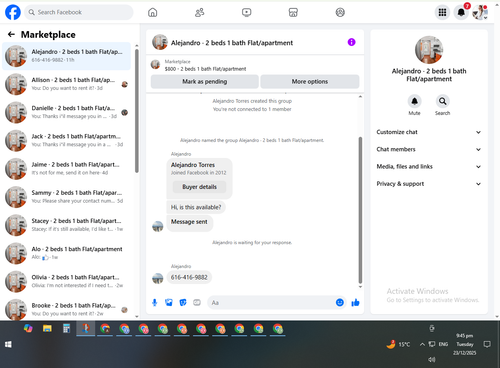The image size is (500, 368).
Task: Open Olivia conversation
Action: point(67,281)
